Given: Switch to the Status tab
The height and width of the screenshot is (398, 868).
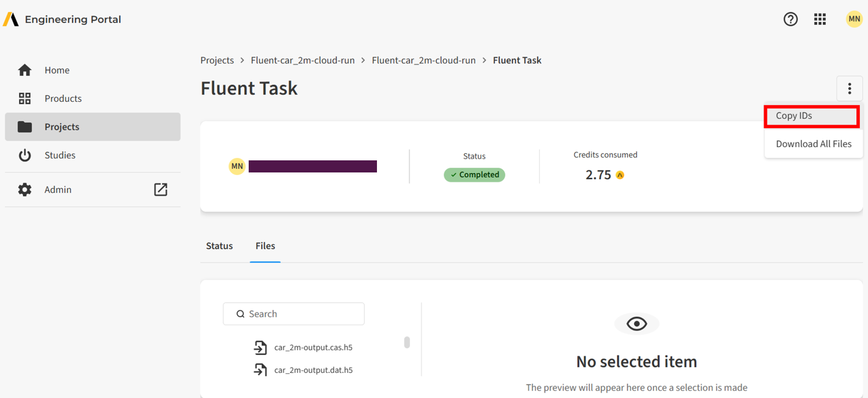Looking at the screenshot, I should (x=219, y=246).
